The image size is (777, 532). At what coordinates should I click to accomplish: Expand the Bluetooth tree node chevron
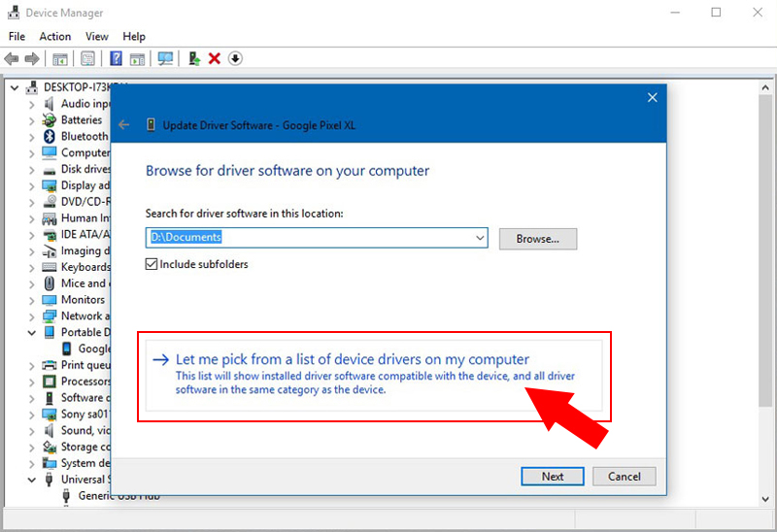tap(32, 137)
